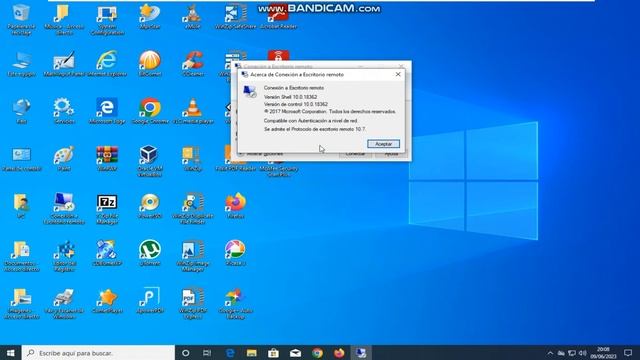640x360 pixels.
Task: Open the VLC media player shortcut
Action: (x=193, y=111)
